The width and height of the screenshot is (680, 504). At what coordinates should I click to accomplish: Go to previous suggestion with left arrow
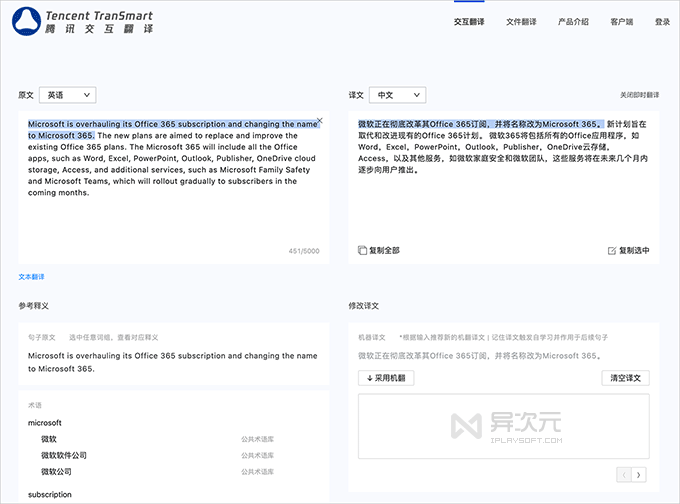click(624, 475)
